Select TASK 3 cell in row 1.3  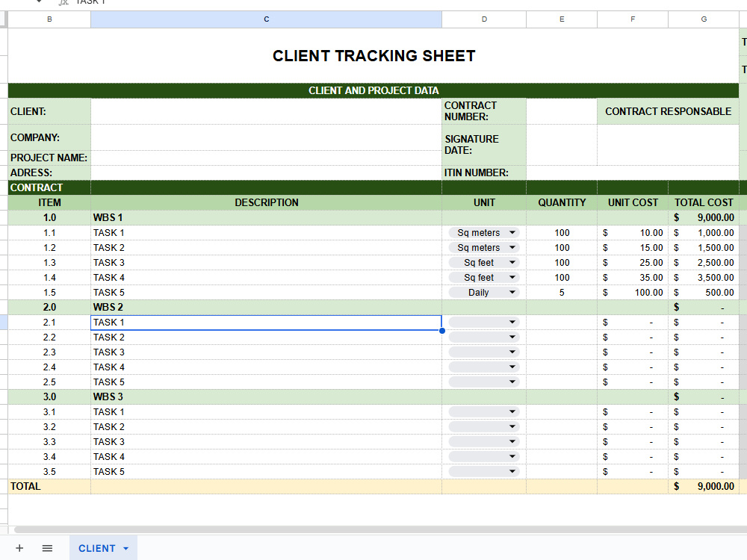tap(267, 262)
